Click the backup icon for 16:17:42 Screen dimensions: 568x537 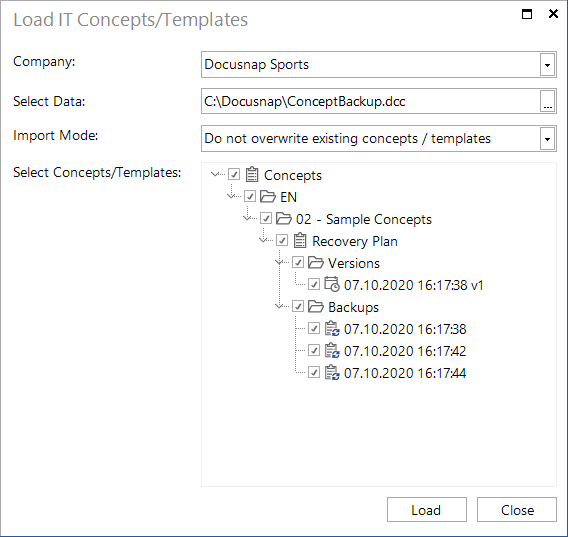(x=332, y=350)
